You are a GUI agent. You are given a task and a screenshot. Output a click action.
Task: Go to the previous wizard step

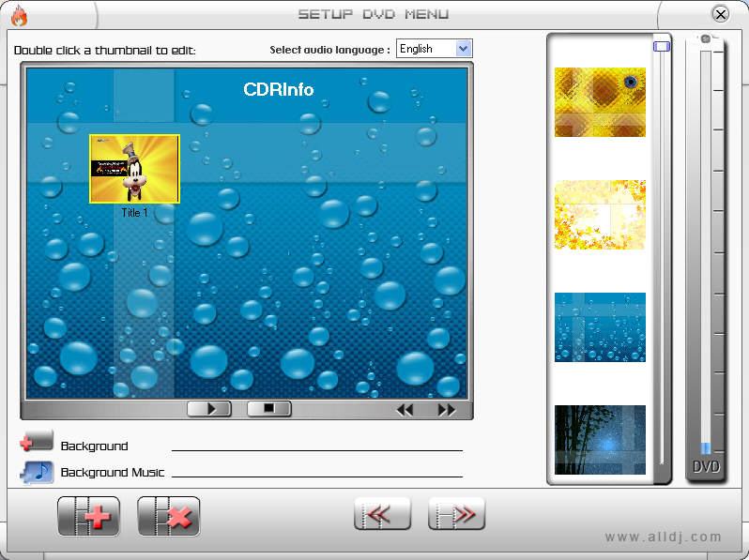pyautogui.click(x=382, y=514)
